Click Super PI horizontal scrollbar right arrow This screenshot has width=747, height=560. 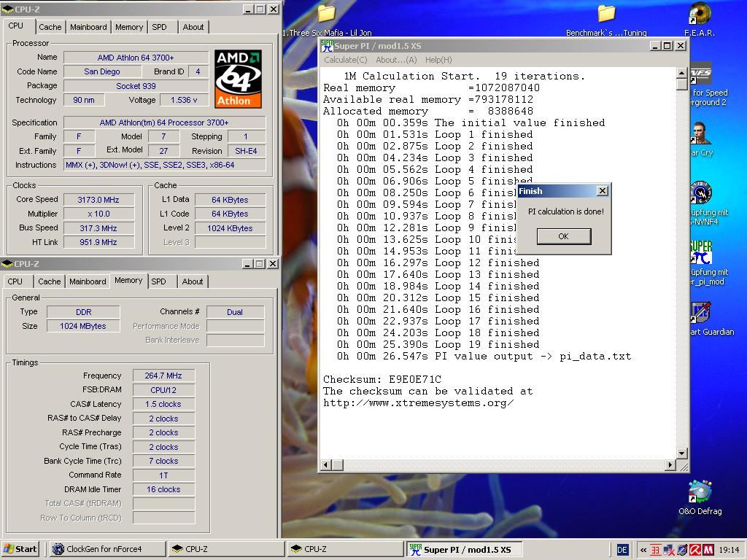pos(671,464)
